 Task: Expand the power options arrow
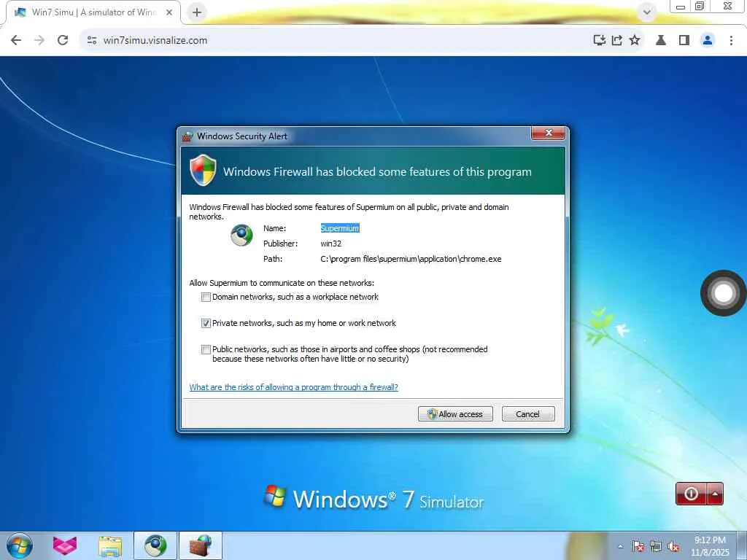click(x=715, y=494)
